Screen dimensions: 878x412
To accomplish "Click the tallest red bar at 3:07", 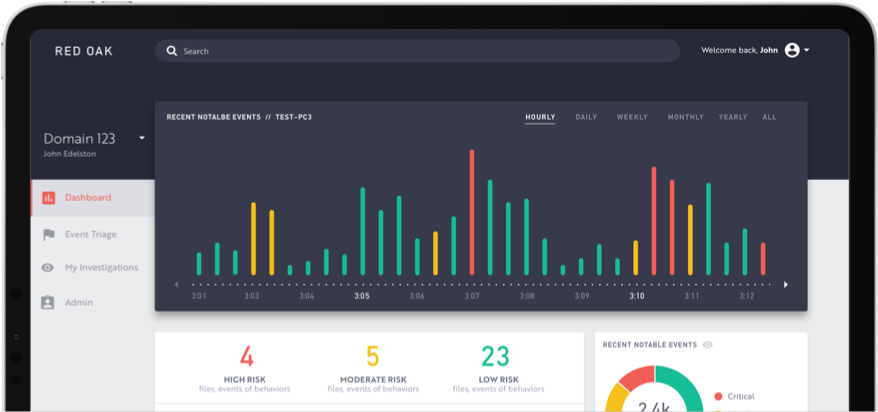I will coord(471,213).
